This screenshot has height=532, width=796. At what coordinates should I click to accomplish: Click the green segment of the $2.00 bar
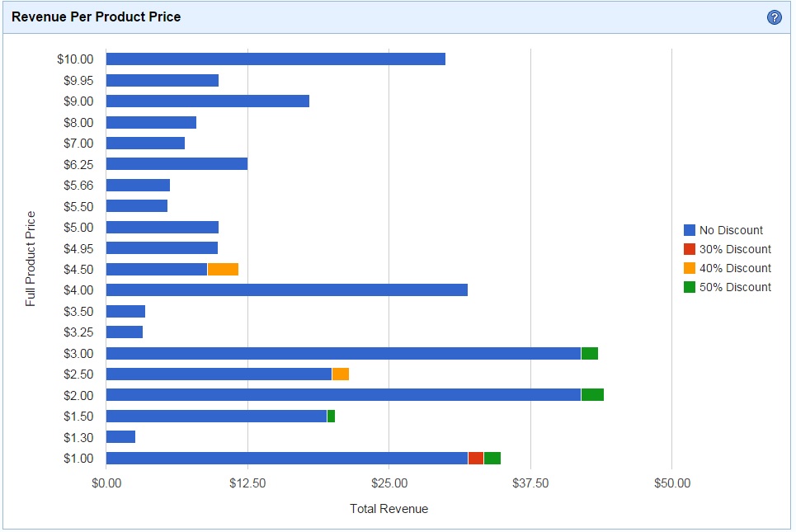(x=592, y=395)
